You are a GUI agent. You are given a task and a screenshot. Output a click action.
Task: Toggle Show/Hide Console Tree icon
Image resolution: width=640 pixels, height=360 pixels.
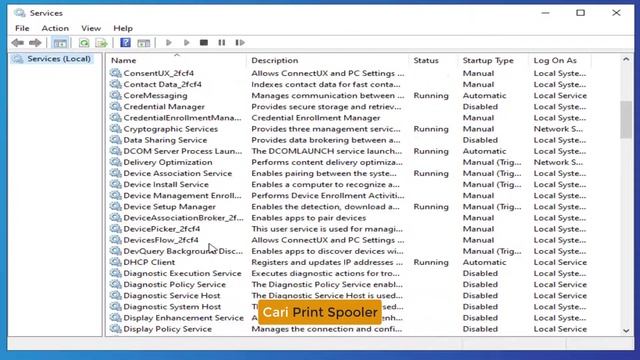point(60,42)
